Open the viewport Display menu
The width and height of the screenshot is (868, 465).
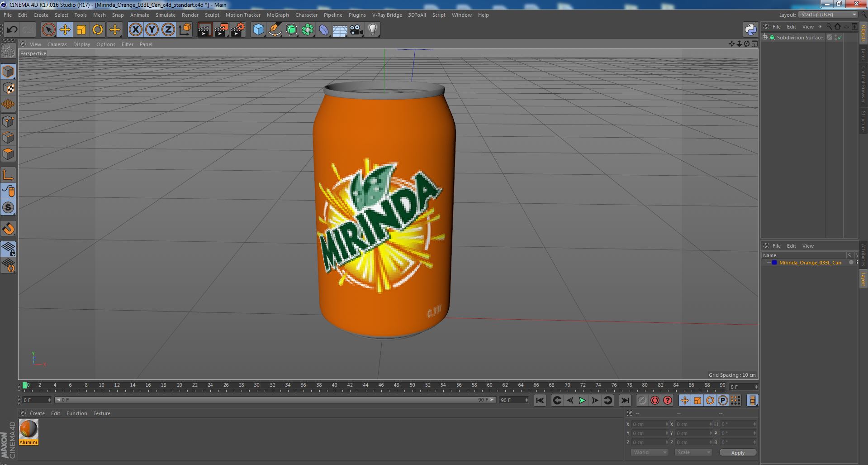[x=81, y=44]
